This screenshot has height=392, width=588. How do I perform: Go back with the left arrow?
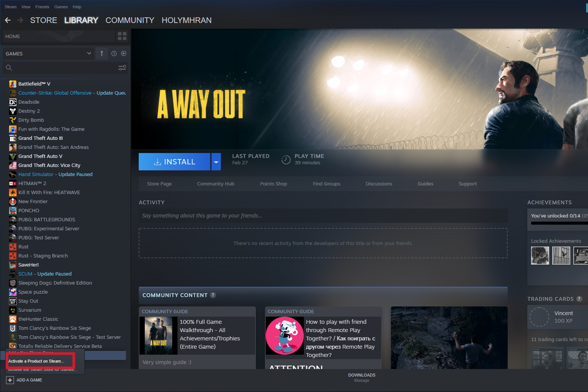[x=8, y=20]
